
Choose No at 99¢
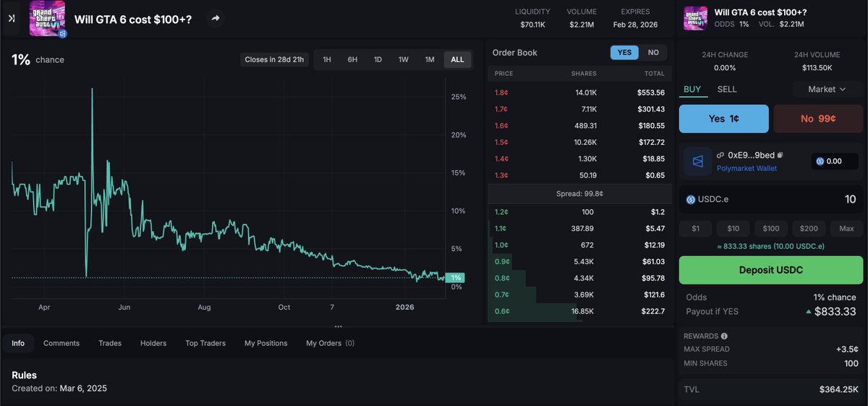click(818, 119)
